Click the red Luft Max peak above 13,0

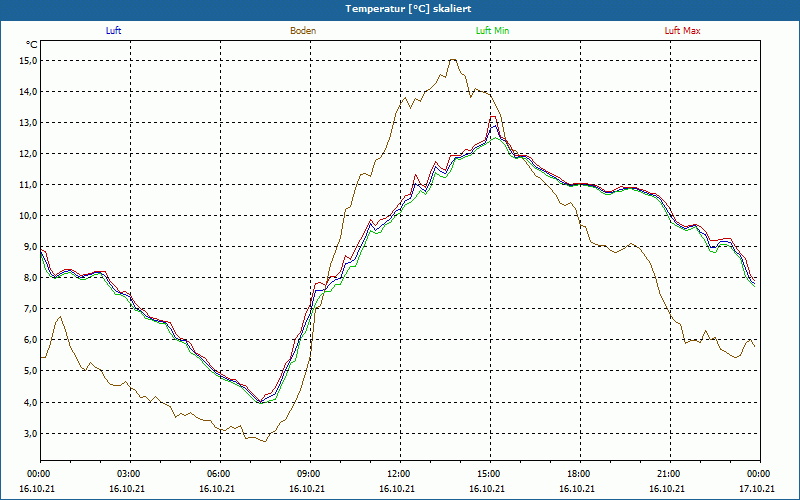tap(493, 116)
